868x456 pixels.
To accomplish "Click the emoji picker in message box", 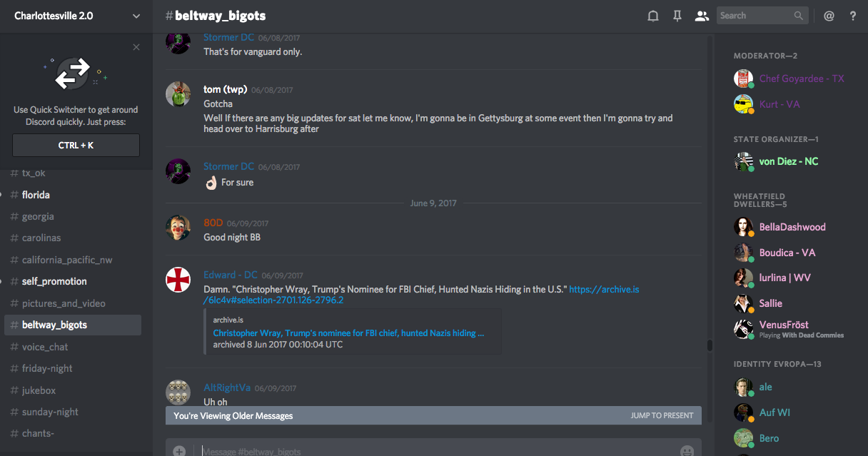I will point(687,450).
